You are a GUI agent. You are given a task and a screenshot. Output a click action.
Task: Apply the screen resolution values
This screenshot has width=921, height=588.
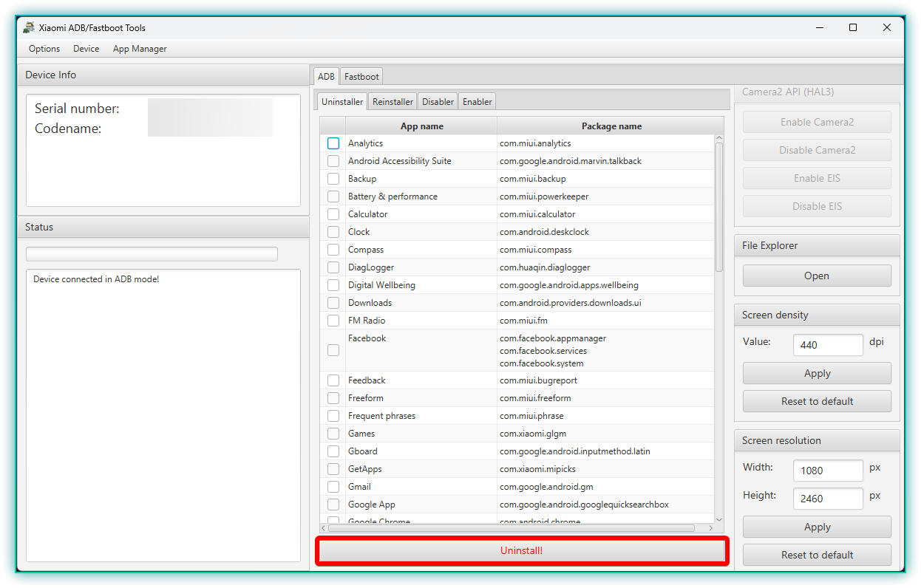817,527
